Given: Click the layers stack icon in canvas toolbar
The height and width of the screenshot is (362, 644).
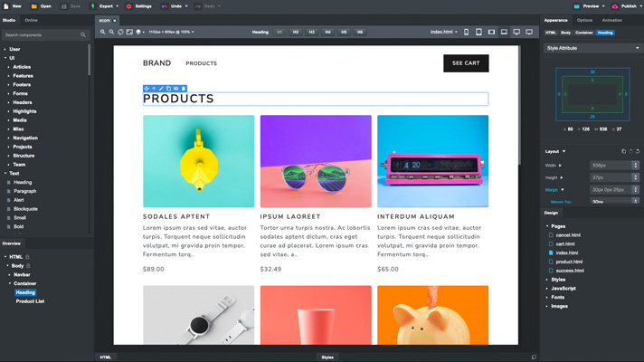Looking at the screenshot, I should pos(138,32).
